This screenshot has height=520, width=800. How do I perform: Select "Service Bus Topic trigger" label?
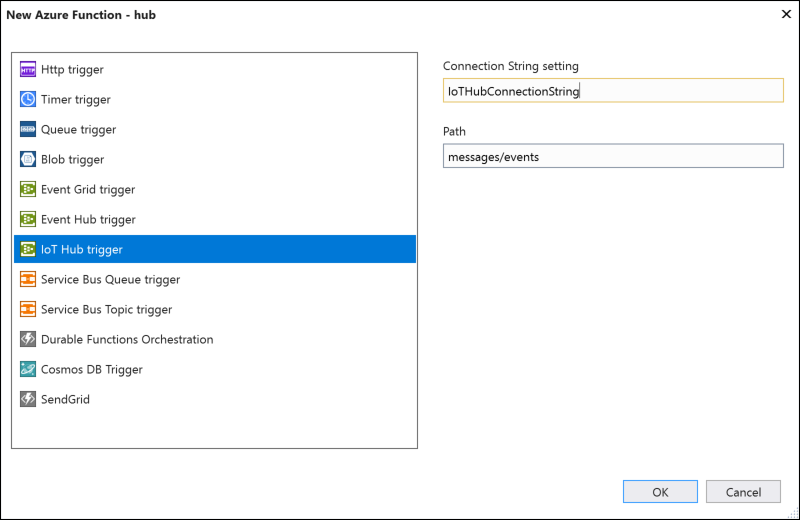pyautogui.click(x=106, y=310)
